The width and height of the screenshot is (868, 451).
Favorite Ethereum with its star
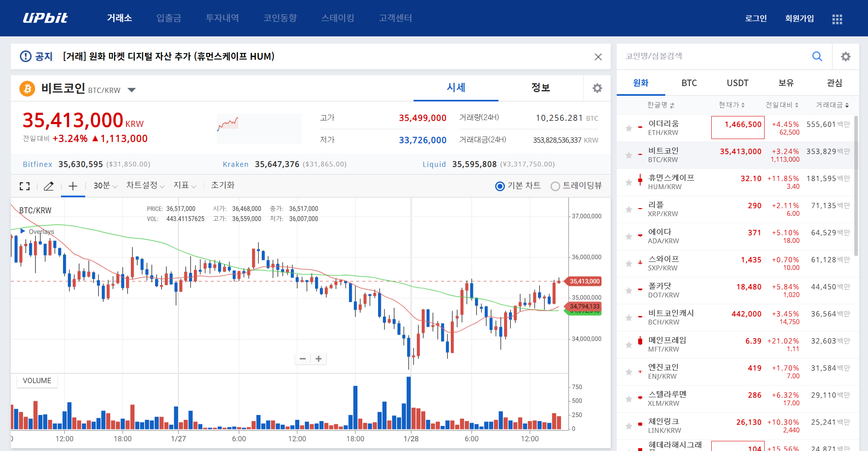click(x=629, y=128)
